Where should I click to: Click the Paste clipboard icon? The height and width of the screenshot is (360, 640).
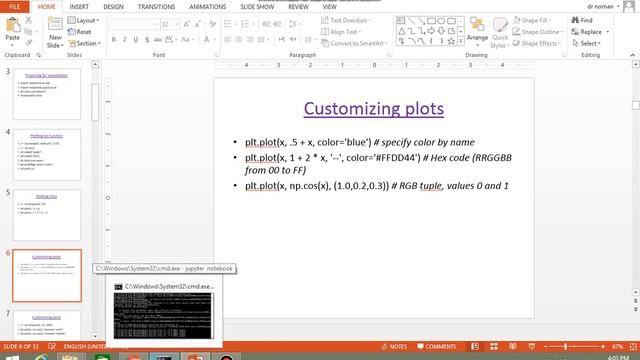[x=13, y=25]
